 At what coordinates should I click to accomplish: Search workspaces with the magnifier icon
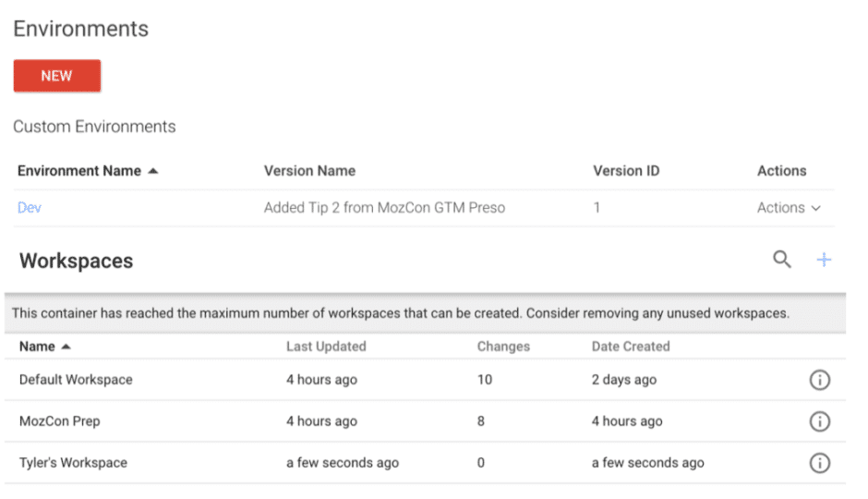pos(782,260)
